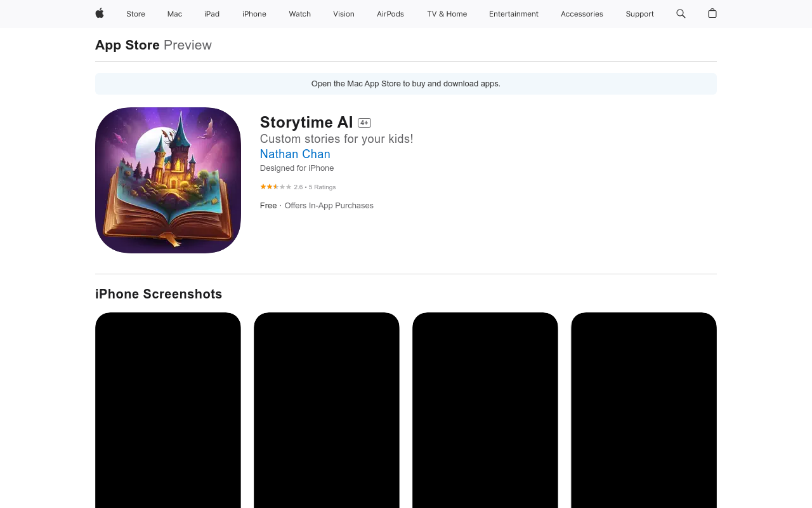Click the 'Designed for iPhone' text

(297, 168)
